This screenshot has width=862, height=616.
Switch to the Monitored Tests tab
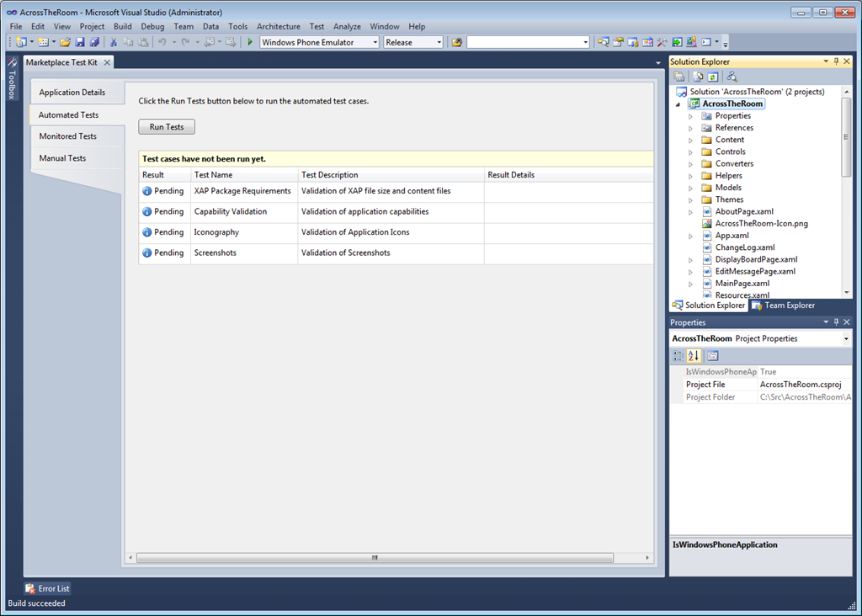(67, 136)
